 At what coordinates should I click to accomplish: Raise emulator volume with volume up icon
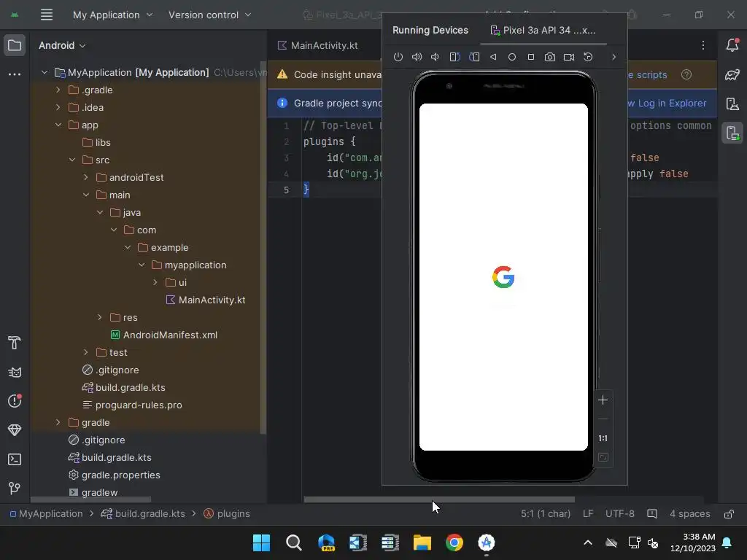[x=417, y=57]
